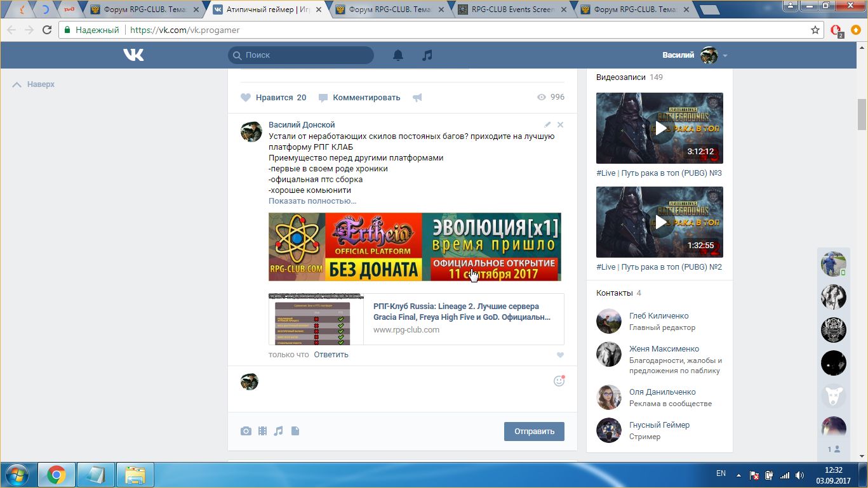The width and height of the screenshot is (868, 488).
Task: Open the first friend avatar in the chat sidebar
Action: tap(833, 263)
